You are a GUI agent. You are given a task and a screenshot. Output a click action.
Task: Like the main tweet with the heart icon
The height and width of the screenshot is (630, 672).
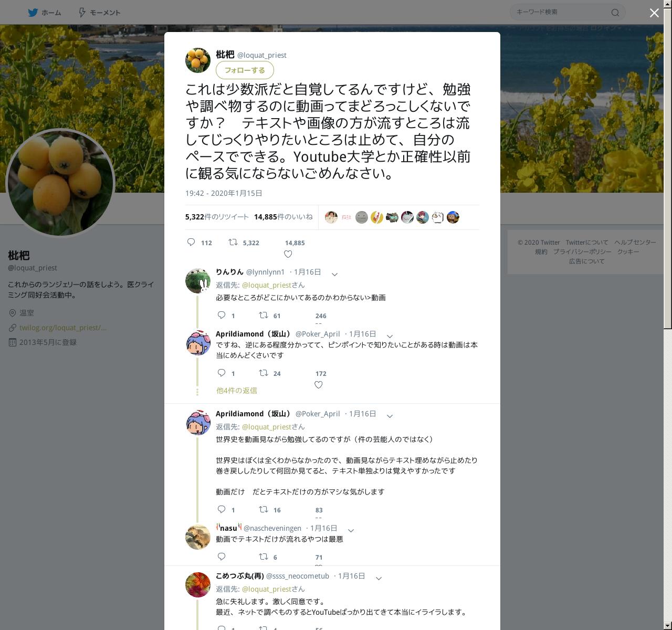tap(288, 254)
